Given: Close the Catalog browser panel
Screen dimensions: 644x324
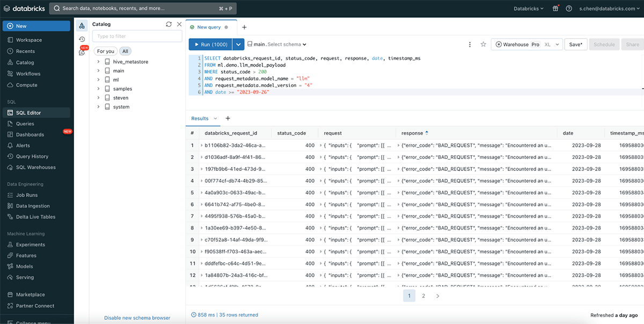Looking at the screenshot, I should [179, 24].
